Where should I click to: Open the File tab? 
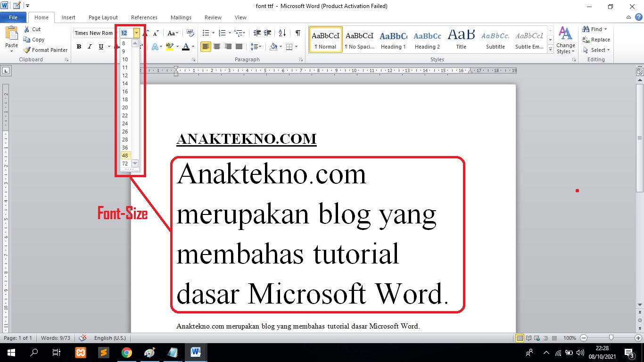(x=13, y=17)
